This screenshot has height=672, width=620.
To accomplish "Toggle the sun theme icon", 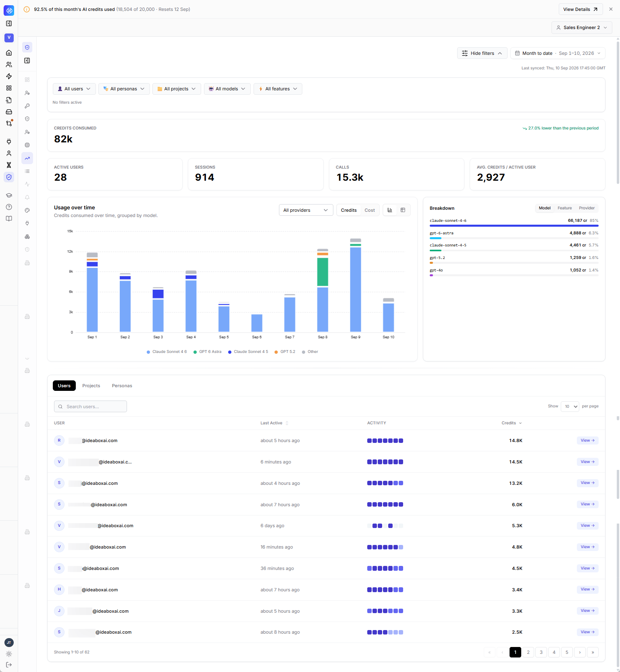I will click(x=9, y=654).
